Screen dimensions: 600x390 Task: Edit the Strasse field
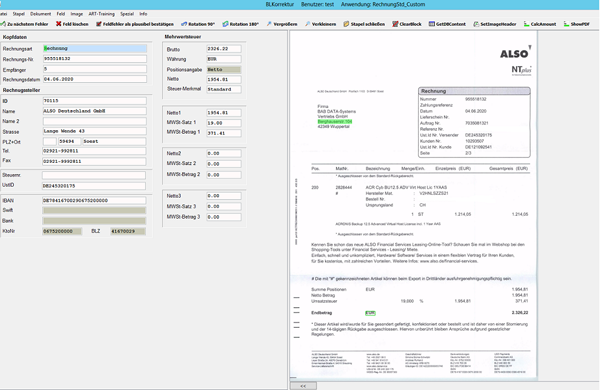[95, 131]
